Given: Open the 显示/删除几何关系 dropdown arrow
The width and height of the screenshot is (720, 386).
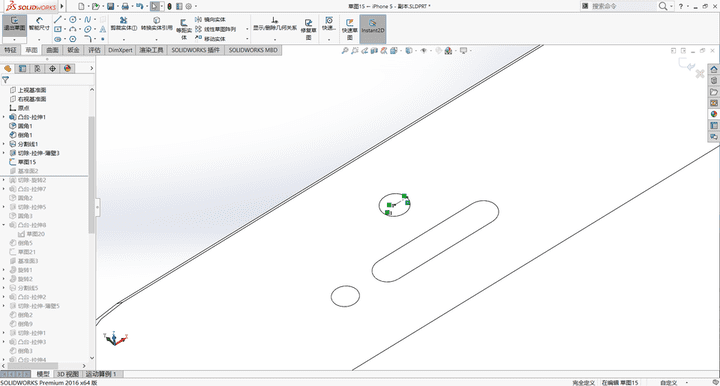Looking at the screenshot, I should (275, 39).
